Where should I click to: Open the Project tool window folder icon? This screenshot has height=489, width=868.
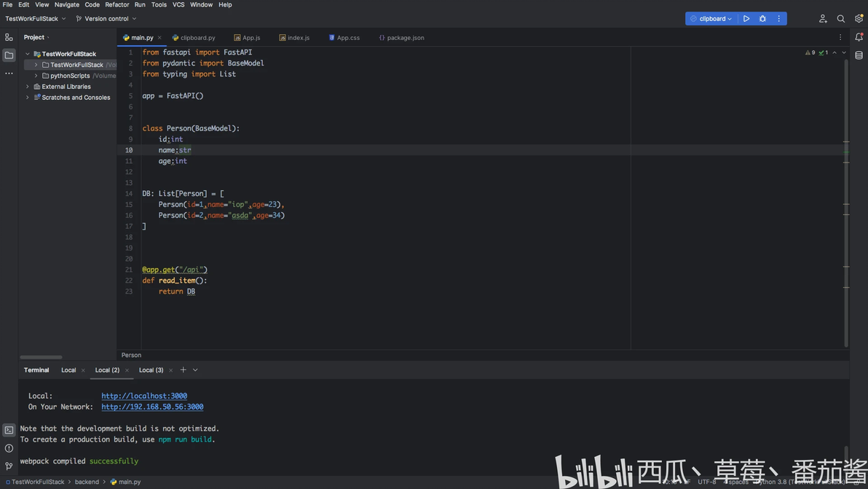(x=9, y=55)
